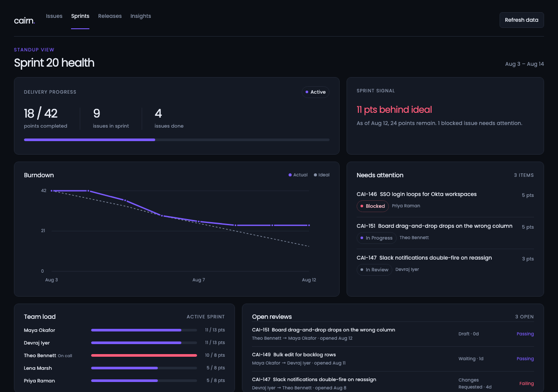This screenshot has height=392, width=558.
Task: Click Changes Requested · 4d review state
Action: point(475,383)
